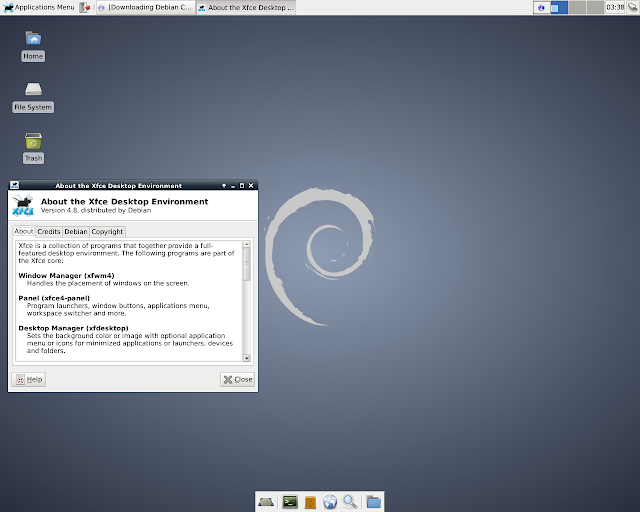Select the About the Xfce Desktop taskbar button
Image resolution: width=640 pixels, height=512 pixels.
pyautogui.click(x=246, y=7)
